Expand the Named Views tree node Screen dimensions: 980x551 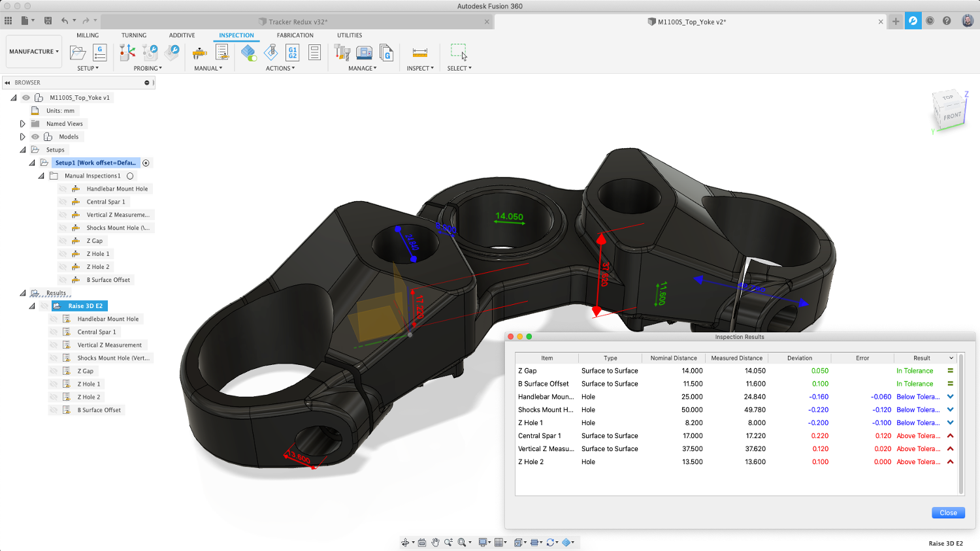click(x=22, y=124)
